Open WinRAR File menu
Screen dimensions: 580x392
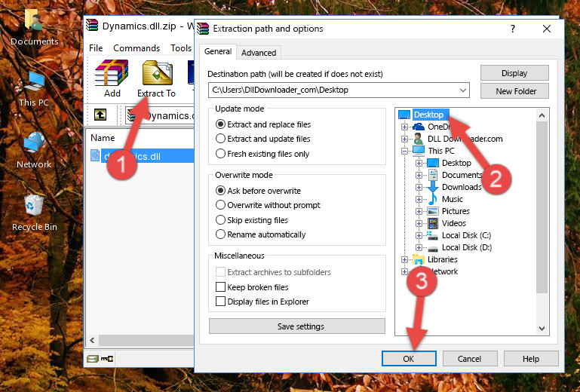[96, 48]
